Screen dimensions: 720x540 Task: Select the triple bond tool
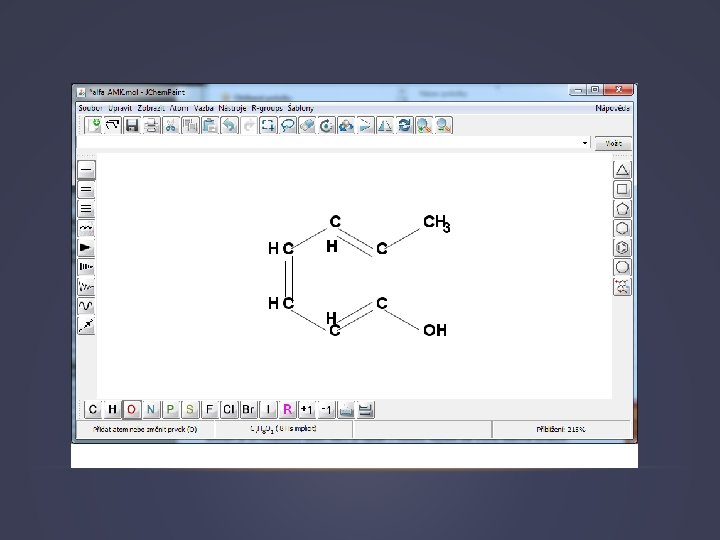(x=86, y=209)
